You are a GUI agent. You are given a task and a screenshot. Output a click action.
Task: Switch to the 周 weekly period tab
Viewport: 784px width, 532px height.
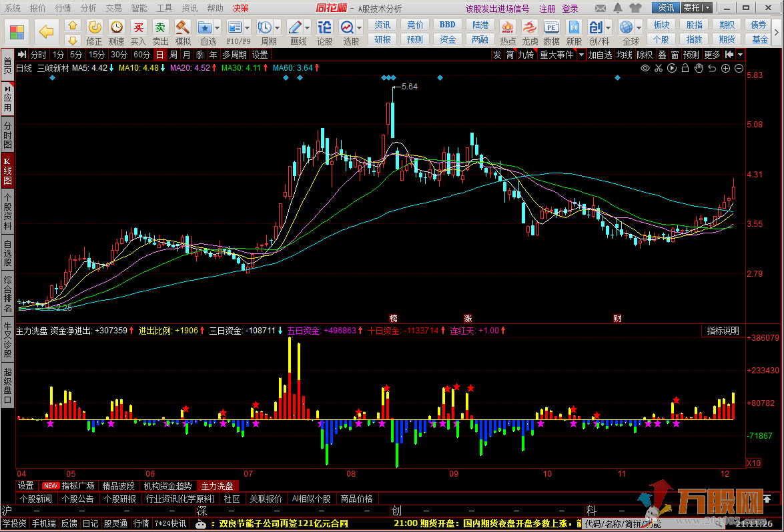pos(173,55)
